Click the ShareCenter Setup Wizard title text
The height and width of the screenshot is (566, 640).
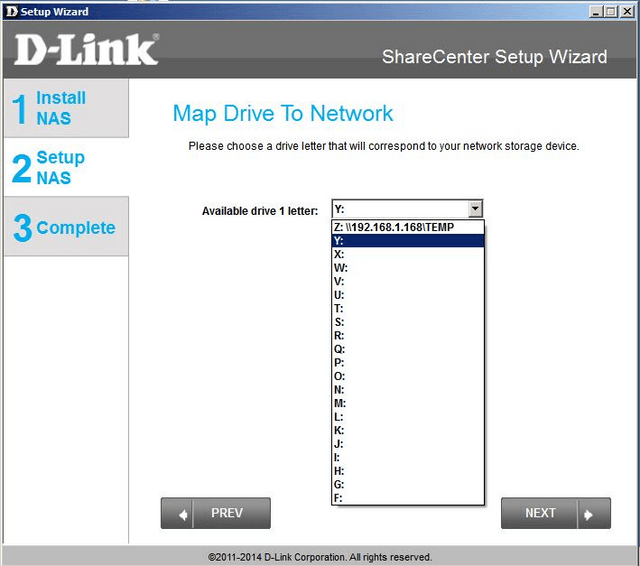(x=494, y=57)
